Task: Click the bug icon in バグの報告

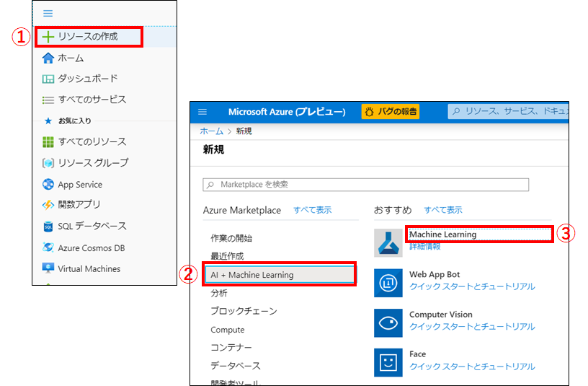Action: [370, 112]
